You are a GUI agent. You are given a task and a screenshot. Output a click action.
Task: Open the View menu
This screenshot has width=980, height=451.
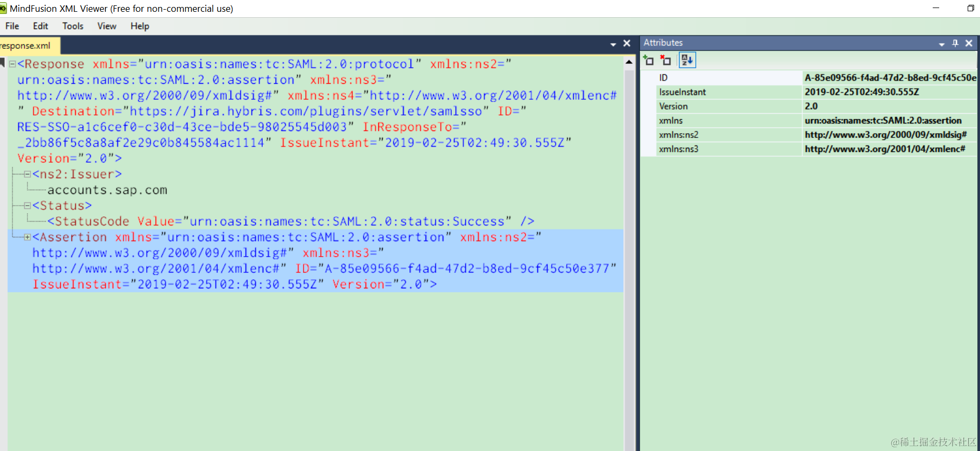[106, 26]
